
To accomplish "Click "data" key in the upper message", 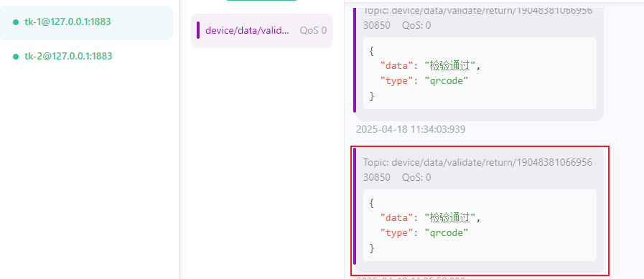I will coord(396,66).
